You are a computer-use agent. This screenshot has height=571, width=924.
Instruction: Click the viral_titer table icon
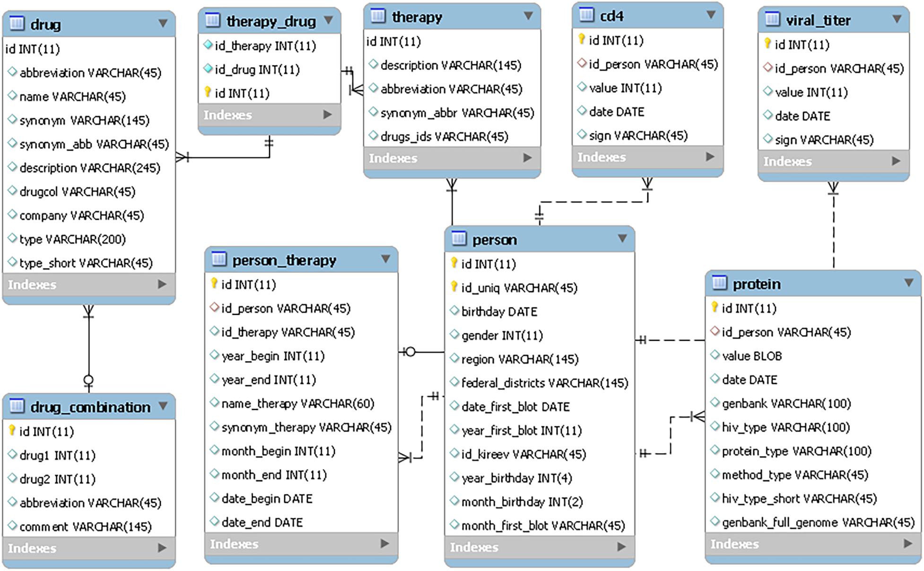pos(772,19)
